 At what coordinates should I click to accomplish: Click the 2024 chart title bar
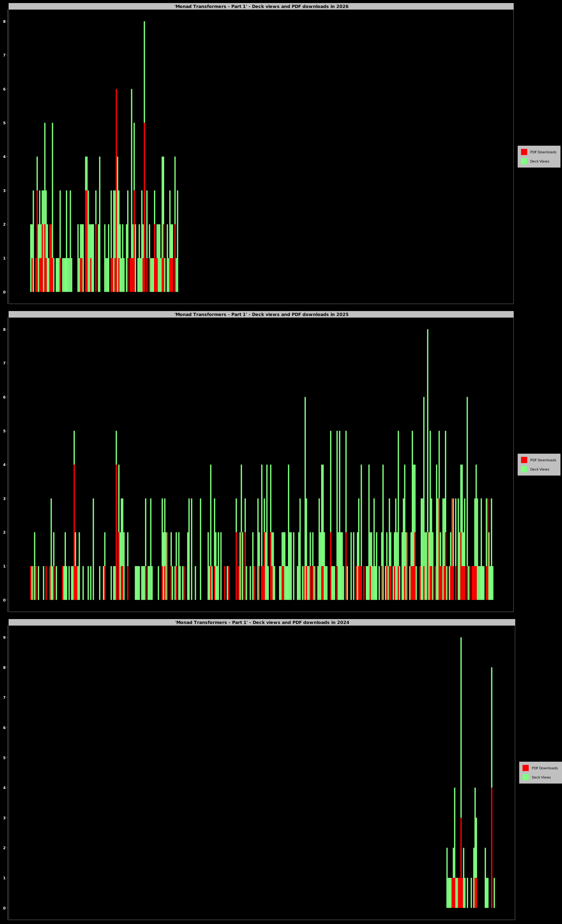(x=262, y=622)
